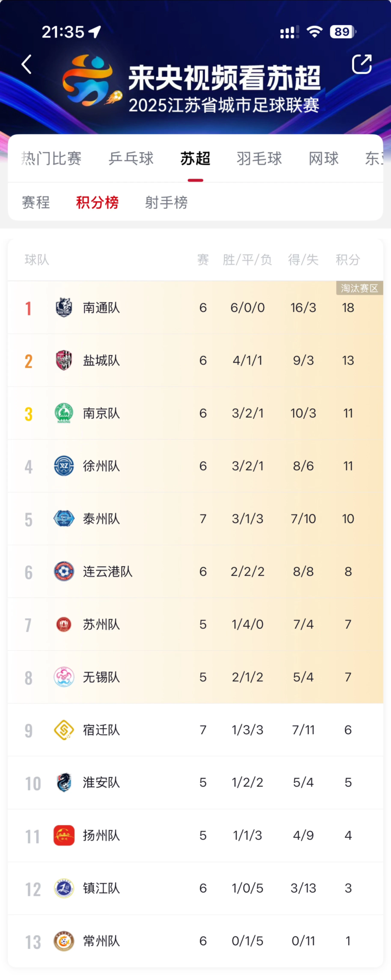Image resolution: width=391 pixels, height=980 pixels.
Task: Switch to the 乒乓球 tab
Action: click(x=131, y=159)
